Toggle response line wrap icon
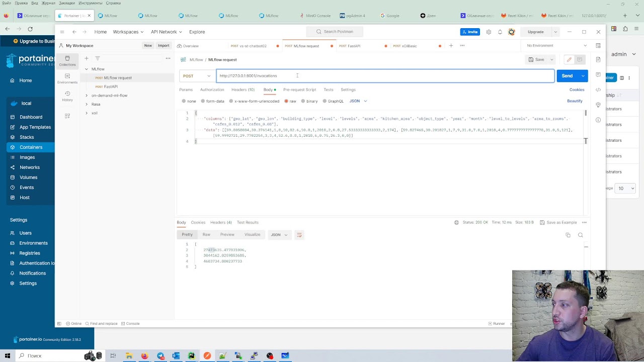Image resolution: width=644 pixels, height=362 pixels. [299, 235]
